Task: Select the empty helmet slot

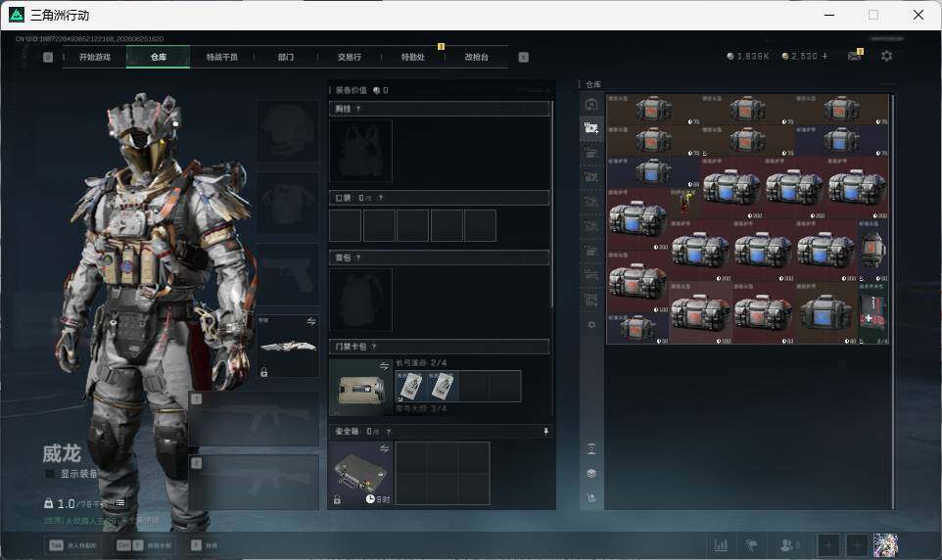Action: coord(288,131)
